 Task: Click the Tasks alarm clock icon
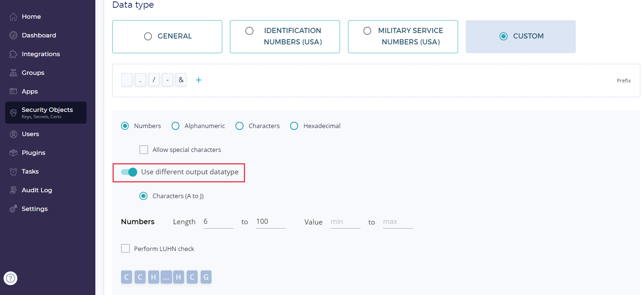click(x=14, y=172)
